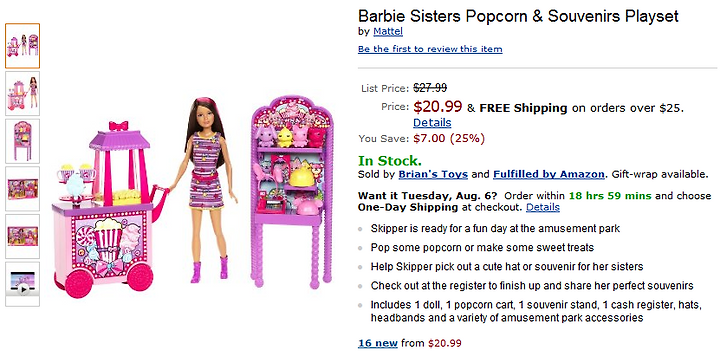Click the crossed-out $27.99 list price
Image resolution: width=720 pixels, height=363 pixels.
[430, 88]
